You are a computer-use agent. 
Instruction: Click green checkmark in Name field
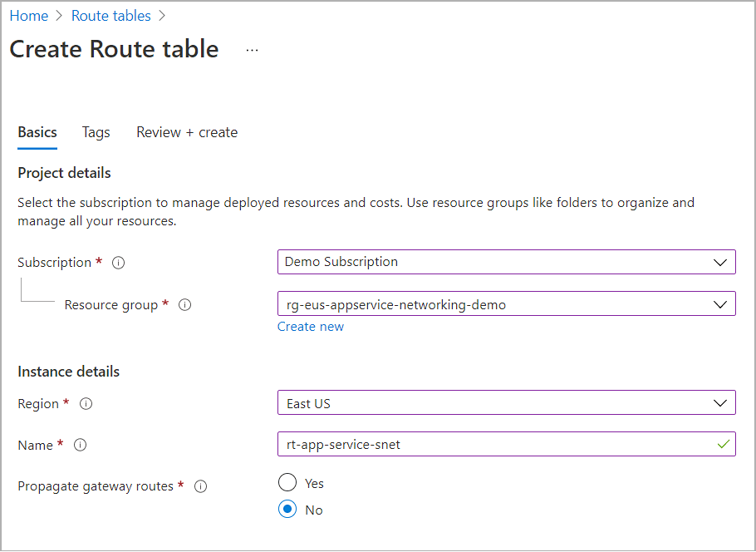724,445
